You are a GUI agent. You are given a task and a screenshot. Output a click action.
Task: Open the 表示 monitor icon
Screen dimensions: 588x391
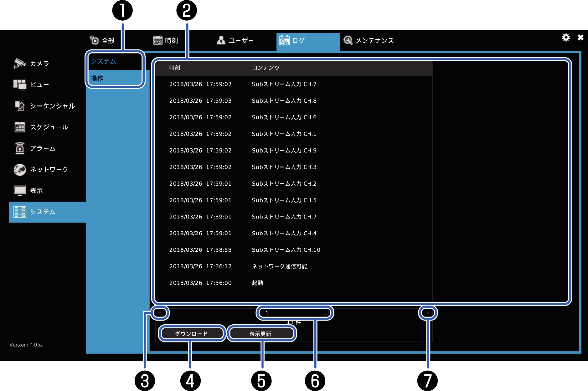[20, 190]
